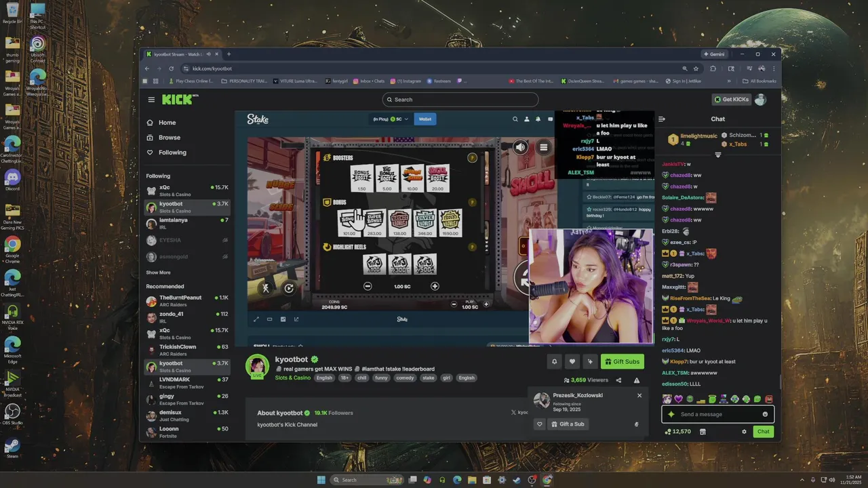Image resolution: width=868 pixels, height=488 pixels.
Task: Decrease bet with minus in bonus menu
Action: 368,286
